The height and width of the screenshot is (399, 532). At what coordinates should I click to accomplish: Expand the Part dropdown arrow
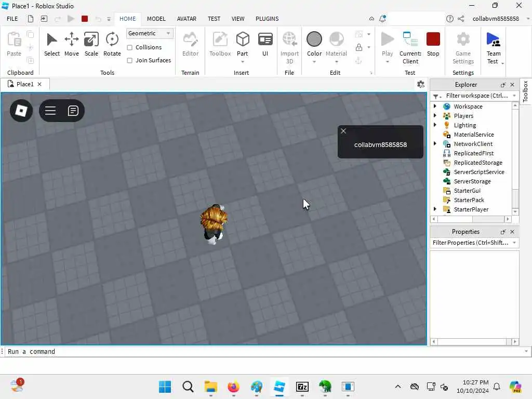tap(243, 62)
